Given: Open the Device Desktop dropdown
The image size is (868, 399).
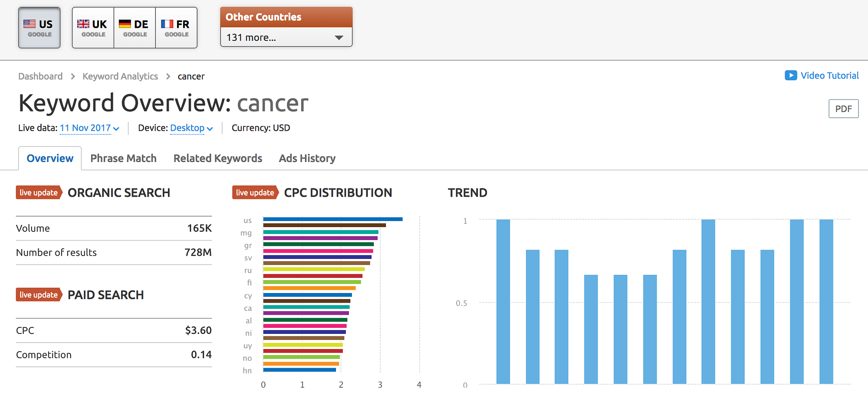Looking at the screenshot, I should click(x=191, y=128).
